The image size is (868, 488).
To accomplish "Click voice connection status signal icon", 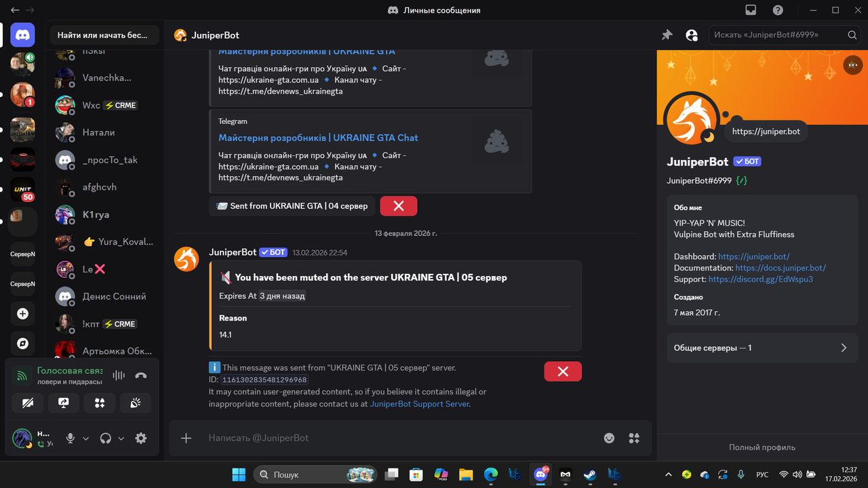I will [22, 375].
